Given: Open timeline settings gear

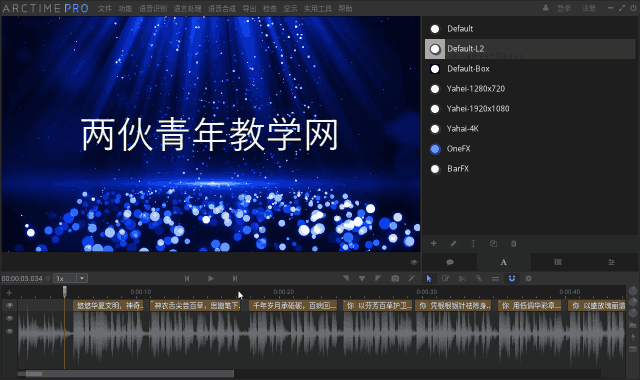Looking at the screenshot, I should tap(529, 278).
